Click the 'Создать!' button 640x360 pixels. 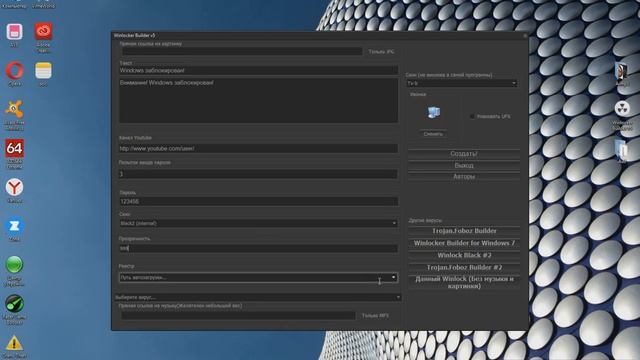click(464, 154)
